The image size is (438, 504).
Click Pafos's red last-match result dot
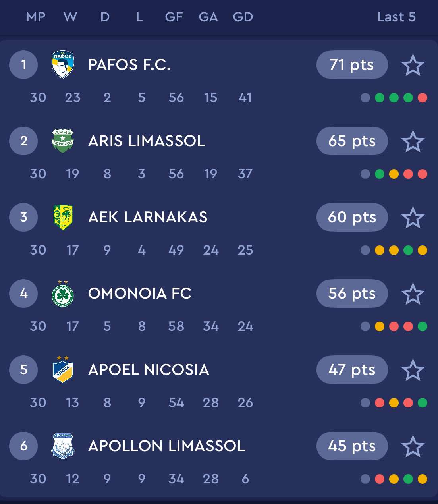click(423, 98)
